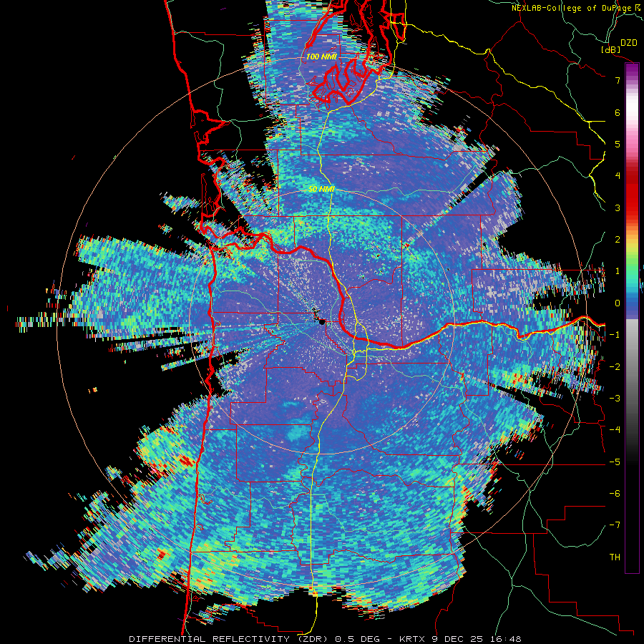Click the -7 dB scale label
Viewport: 644px width, 644px height.
coord(615,525)
